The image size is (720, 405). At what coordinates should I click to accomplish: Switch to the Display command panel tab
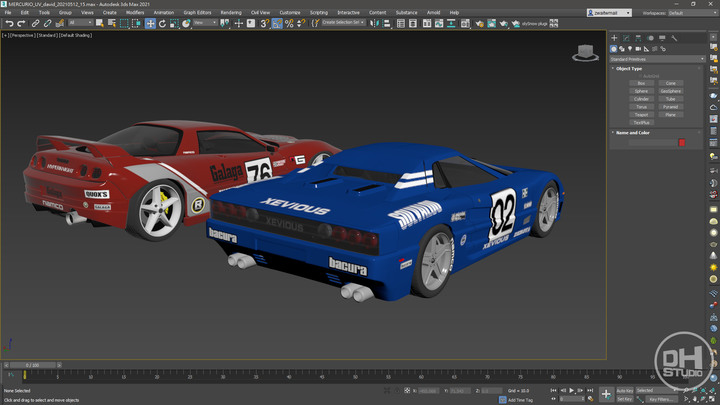coord(662,38)
